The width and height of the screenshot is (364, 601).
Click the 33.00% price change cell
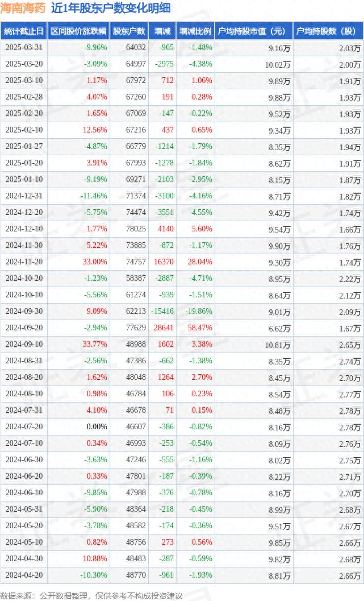click(95, 262)
